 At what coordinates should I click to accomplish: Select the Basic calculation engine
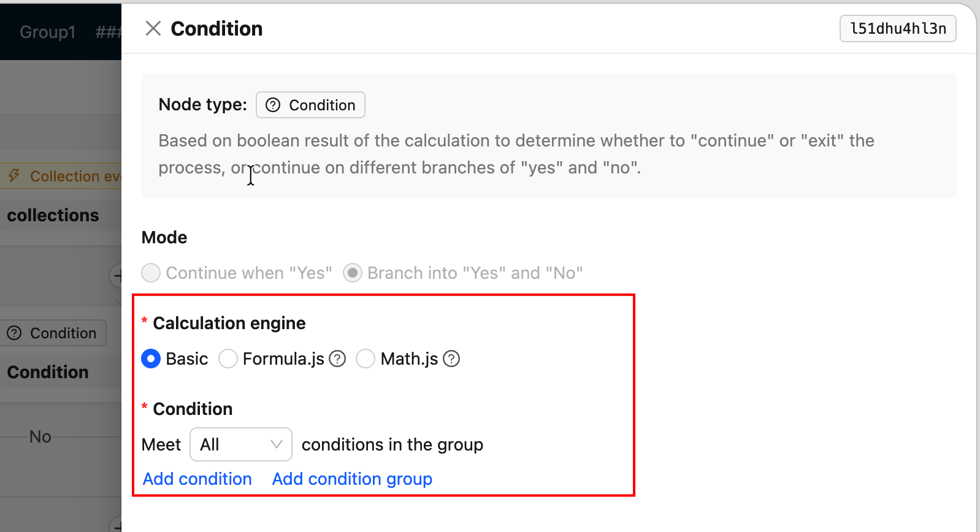click(x=151, y=359)
